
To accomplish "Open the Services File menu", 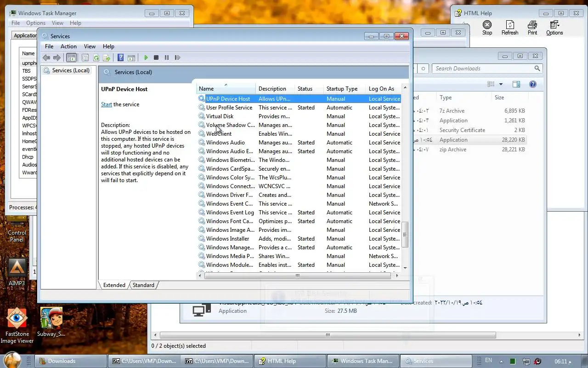I will (x=49, y=46).
